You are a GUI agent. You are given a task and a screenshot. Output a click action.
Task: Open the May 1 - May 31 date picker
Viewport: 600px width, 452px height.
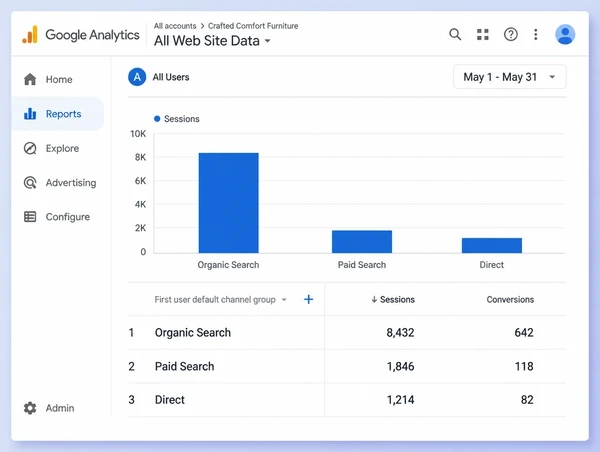coord(510,77)
